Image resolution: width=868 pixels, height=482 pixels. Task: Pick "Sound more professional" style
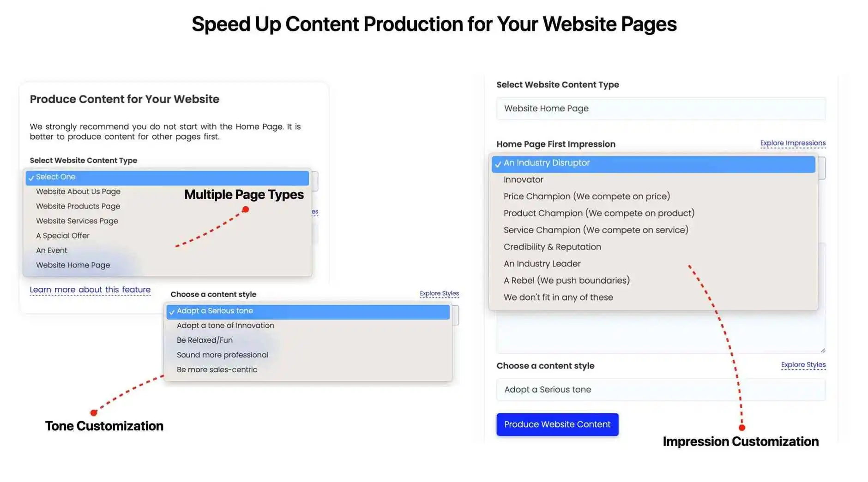pyautogui.click(x=223, y=355)
